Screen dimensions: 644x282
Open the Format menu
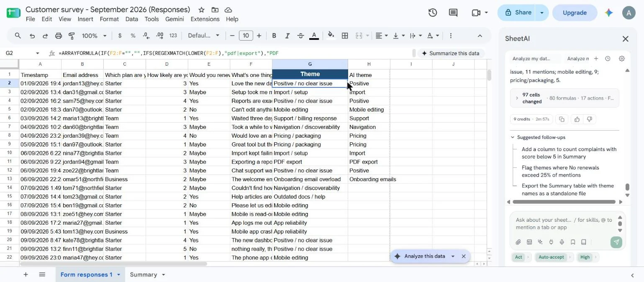pos(109,19)
